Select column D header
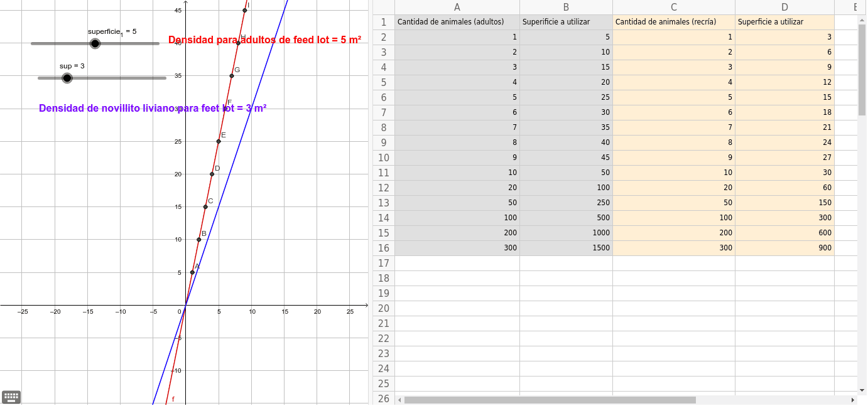868x406 pixels. point(784,8)
